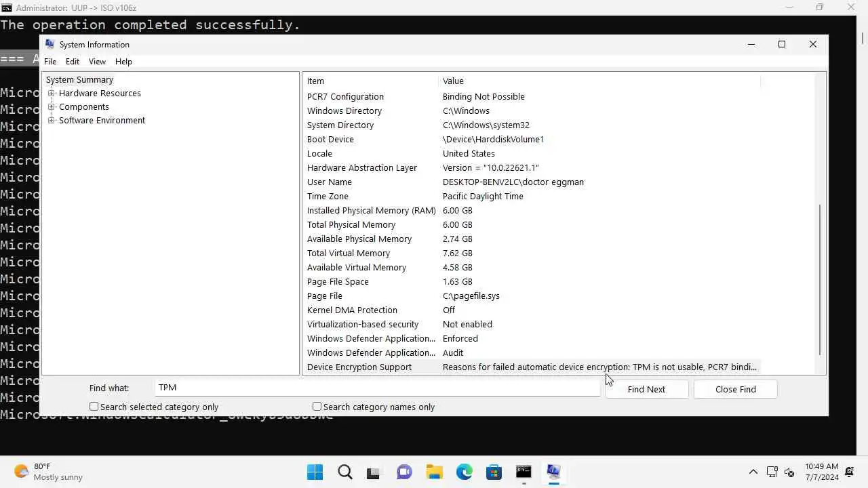Click the Find Next button
Screen dimensions: 868x488
[646, 389]
